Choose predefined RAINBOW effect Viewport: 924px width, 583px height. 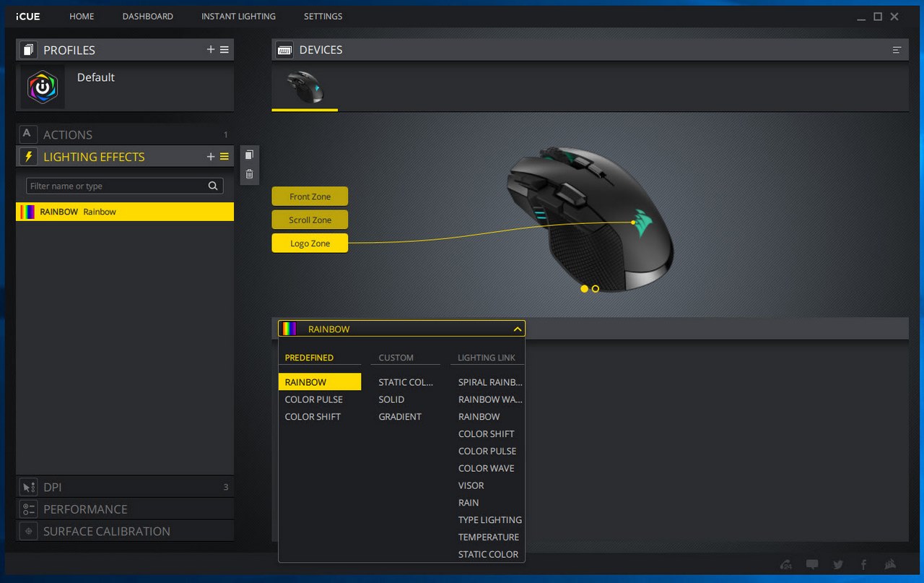tap(320, 382)
